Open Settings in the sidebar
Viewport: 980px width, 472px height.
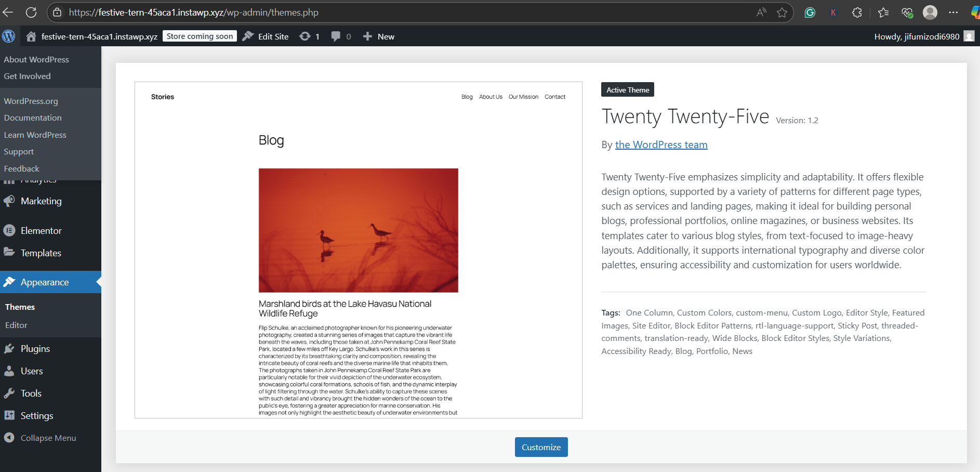(37, 416)
